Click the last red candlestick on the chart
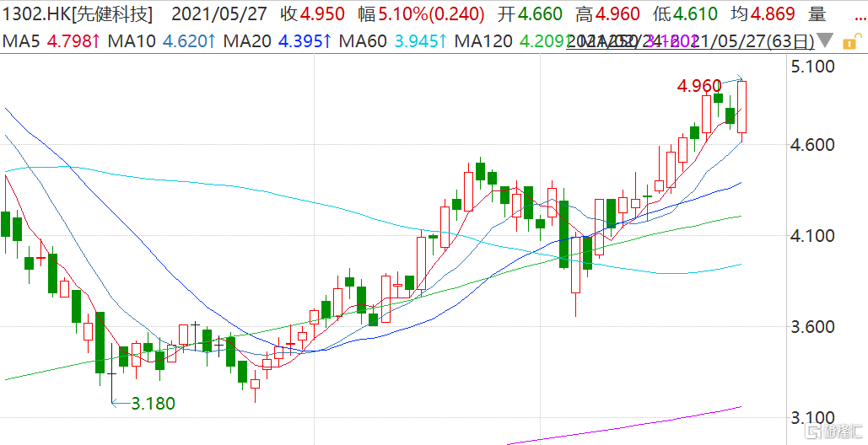Viewport: 868px width, 445px height. (741, 106)
